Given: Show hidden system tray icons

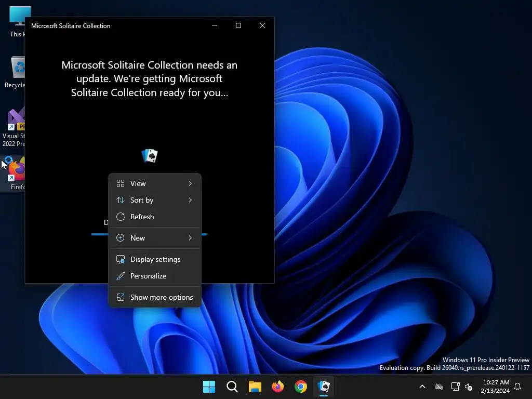Looking at the screenshot, I should click(x=422, y=387).
